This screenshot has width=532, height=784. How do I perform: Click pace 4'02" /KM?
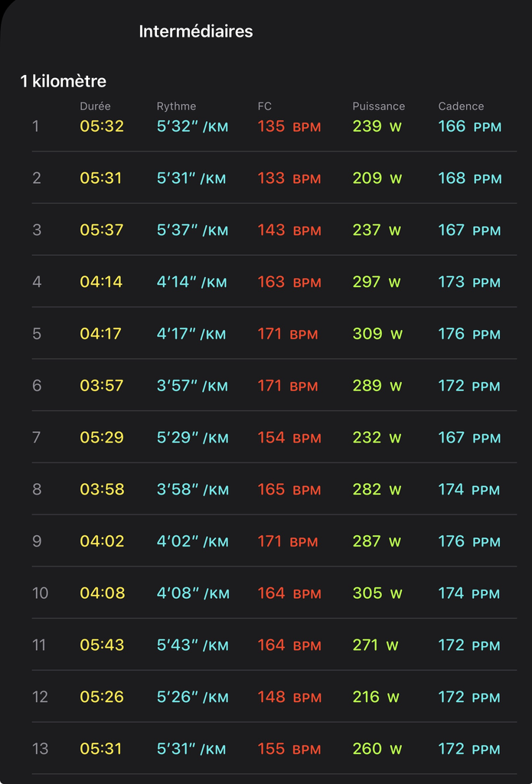[x=193, y=541]
